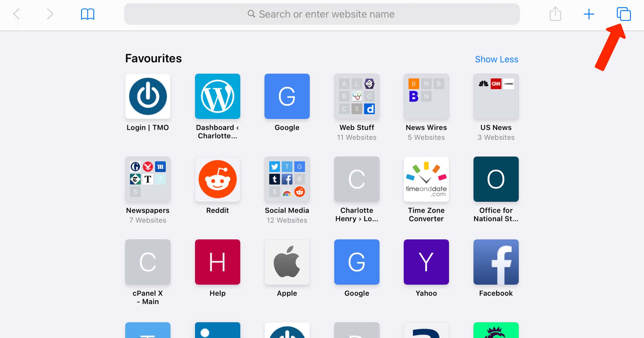Viewport: 644px width, 338px height.
Task: Open the Reddit favourite bookmark
Action: point(218,179)
